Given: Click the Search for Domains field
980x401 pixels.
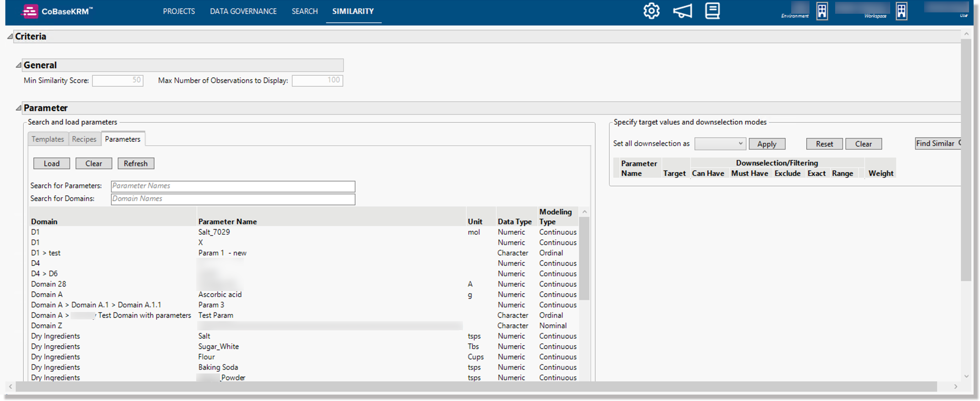Looking at the screenshot, I should [x=233, y=199].
